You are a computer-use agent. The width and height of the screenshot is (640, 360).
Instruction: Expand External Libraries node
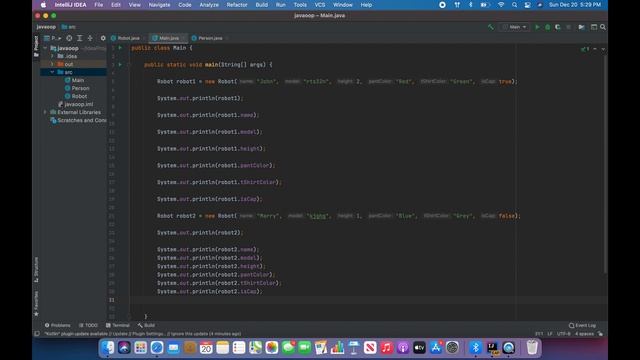pos(45,112)
